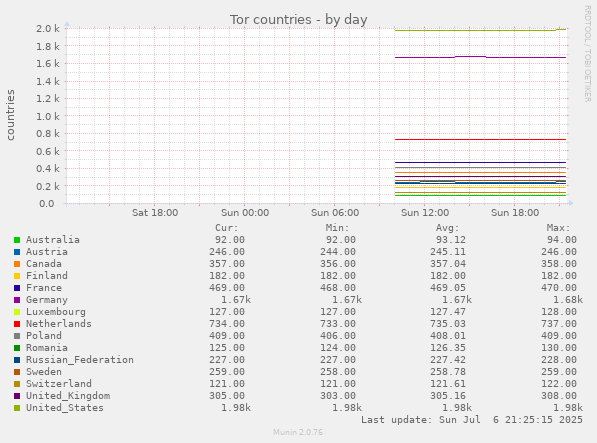
Task: Select the Netherlands legend label
Action: pos(59,324)
